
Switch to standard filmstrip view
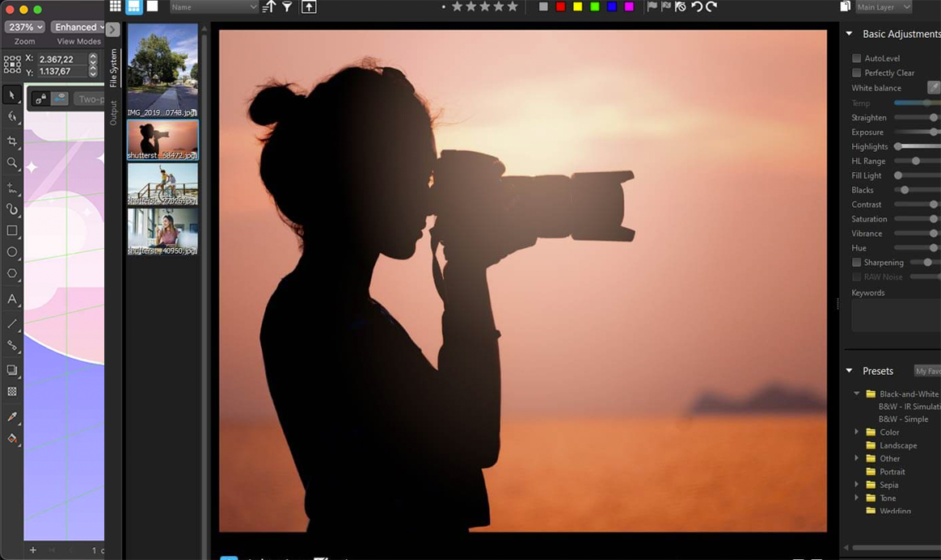[x=134, y=6]
